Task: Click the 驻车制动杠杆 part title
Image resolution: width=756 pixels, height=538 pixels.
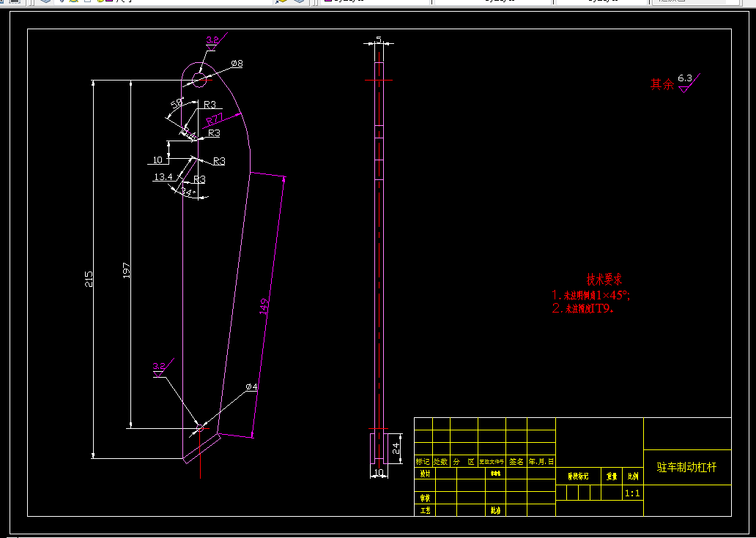Action: 686,467
